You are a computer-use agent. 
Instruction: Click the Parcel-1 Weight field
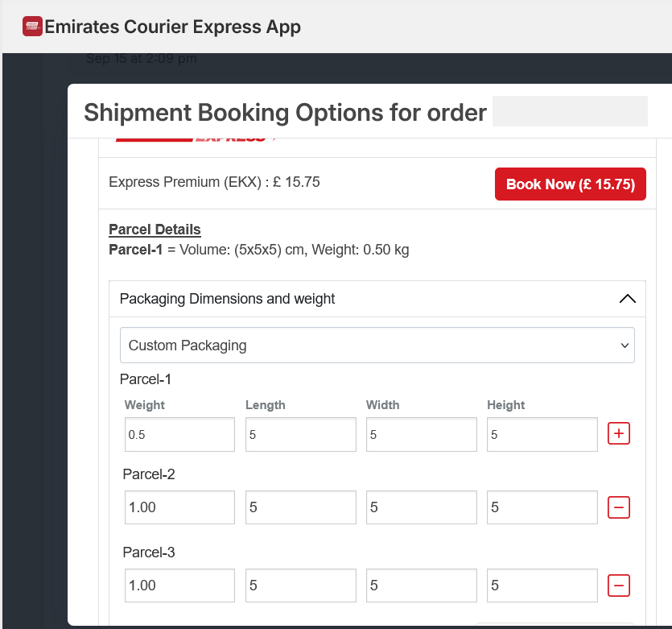(x=179, y=434)
